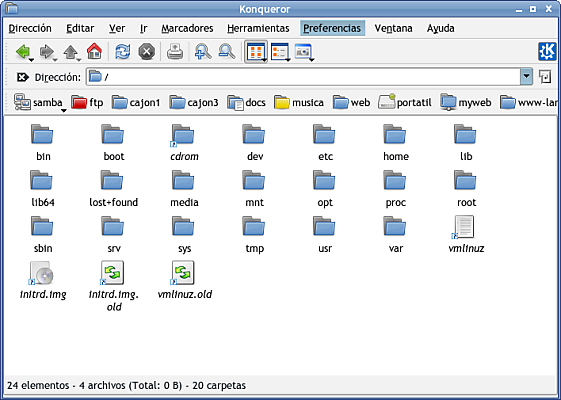Select the image view mode icon
The width and height of the screenshot is (561, 400).
pos(303,52)
